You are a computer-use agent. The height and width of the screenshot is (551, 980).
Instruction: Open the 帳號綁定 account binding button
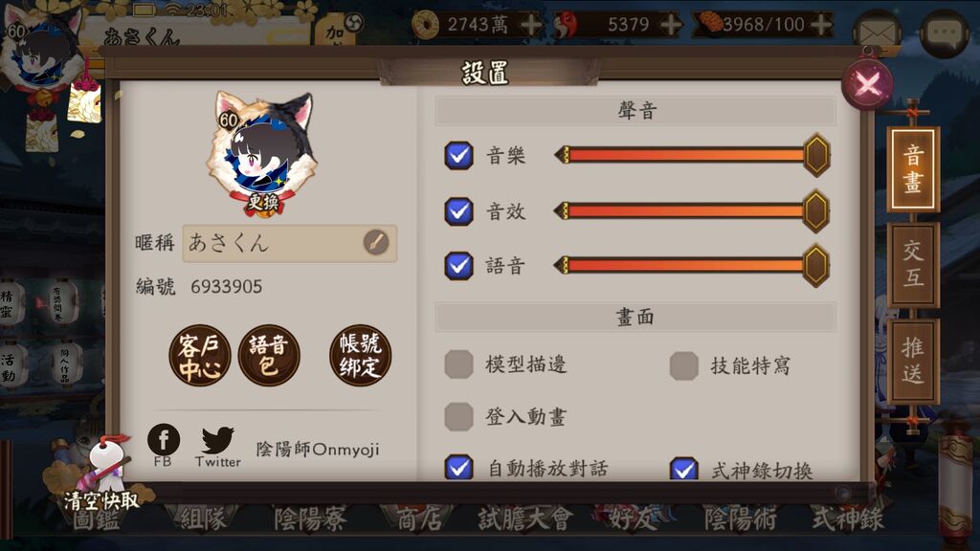coord(360,355)
